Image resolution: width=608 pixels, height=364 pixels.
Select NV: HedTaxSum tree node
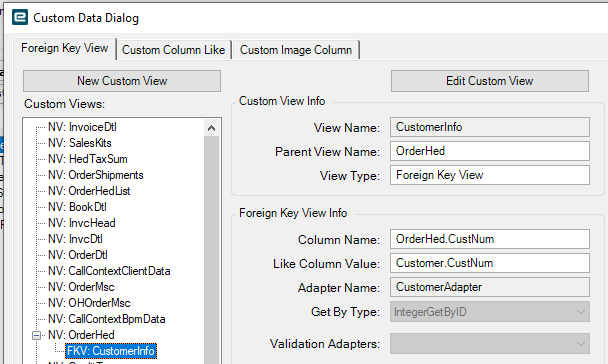(x=88, y=159)
